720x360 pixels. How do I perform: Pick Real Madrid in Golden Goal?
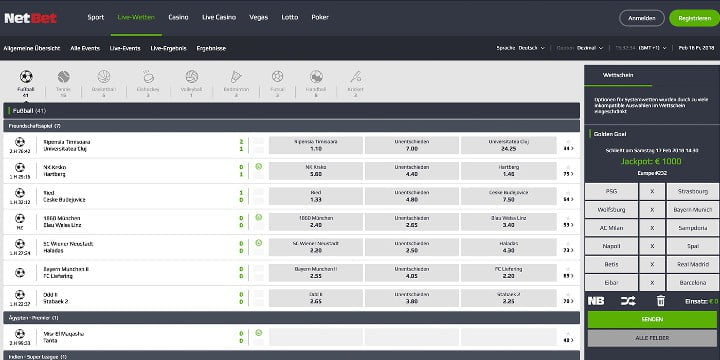click(693, 264)
